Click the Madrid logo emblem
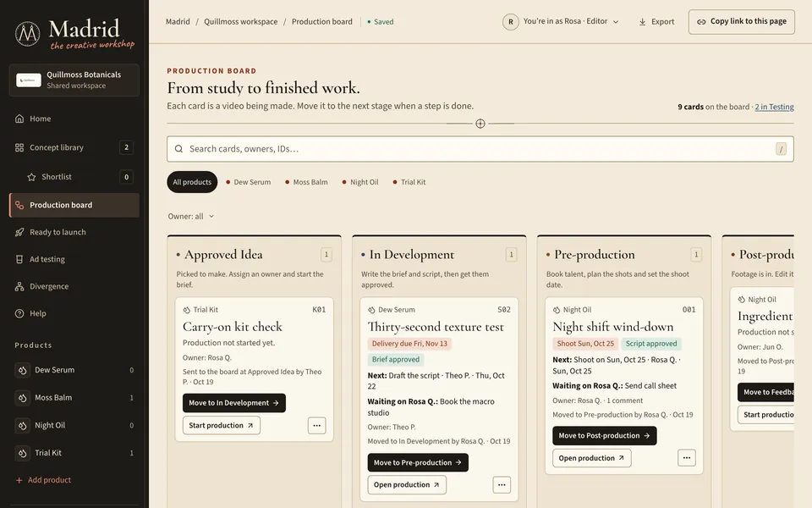 point(27,34)
